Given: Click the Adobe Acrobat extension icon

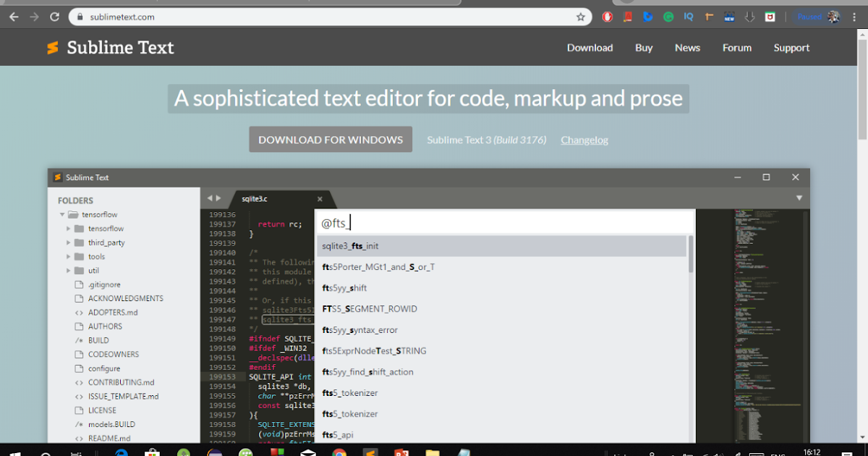Looking at the screenshot, I should click(627, 16).
